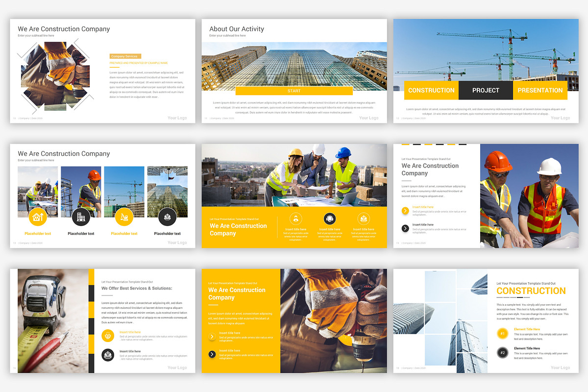Click yellow Placeholder text under house icon
The height and width of the screenshot is (392, 588).
(38, 234)
